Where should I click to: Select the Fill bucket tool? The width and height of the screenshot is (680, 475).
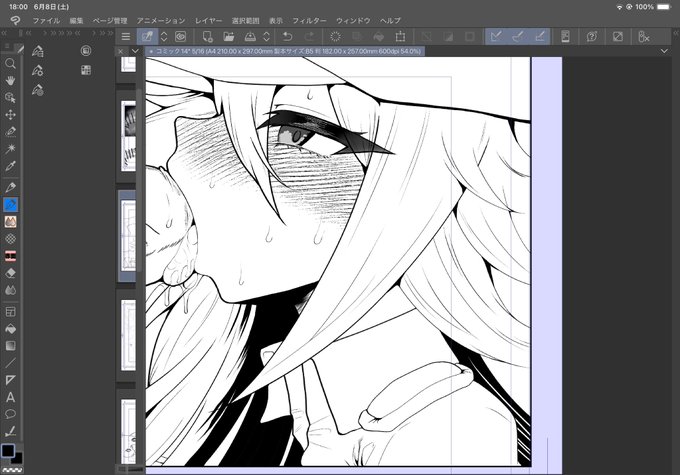(10, 329)
